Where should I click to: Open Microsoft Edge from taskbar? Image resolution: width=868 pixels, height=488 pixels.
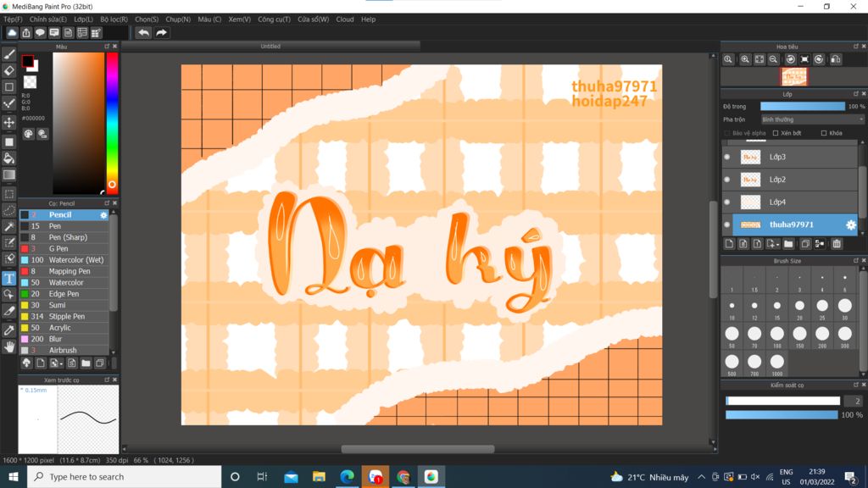[347, 476]
